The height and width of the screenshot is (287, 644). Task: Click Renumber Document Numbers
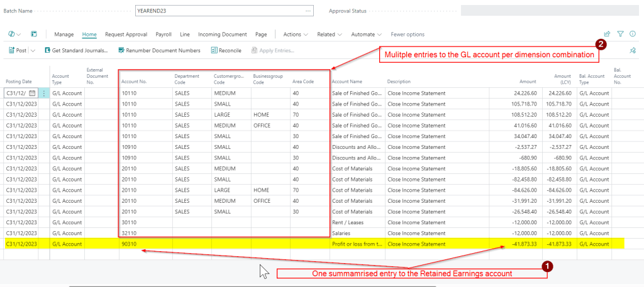pos(158,50)
